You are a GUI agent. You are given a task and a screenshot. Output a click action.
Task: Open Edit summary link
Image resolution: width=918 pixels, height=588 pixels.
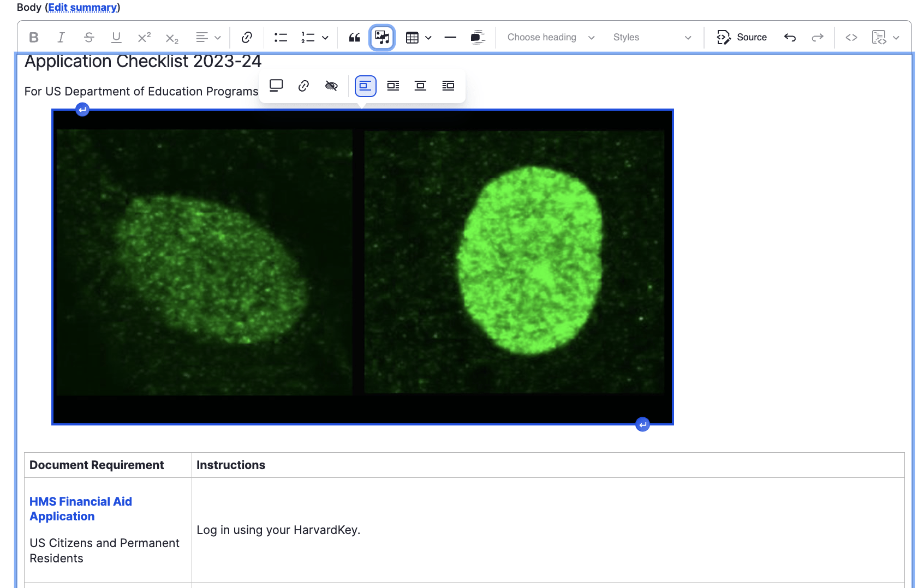(82, 7)
